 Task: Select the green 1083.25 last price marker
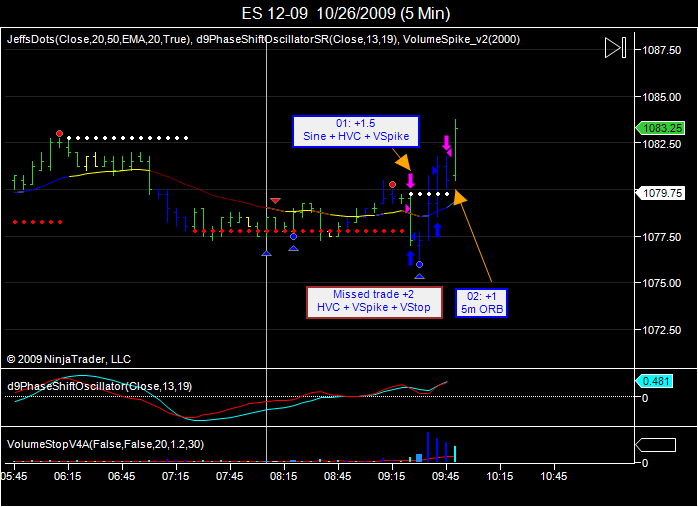[x=660, y=128]
